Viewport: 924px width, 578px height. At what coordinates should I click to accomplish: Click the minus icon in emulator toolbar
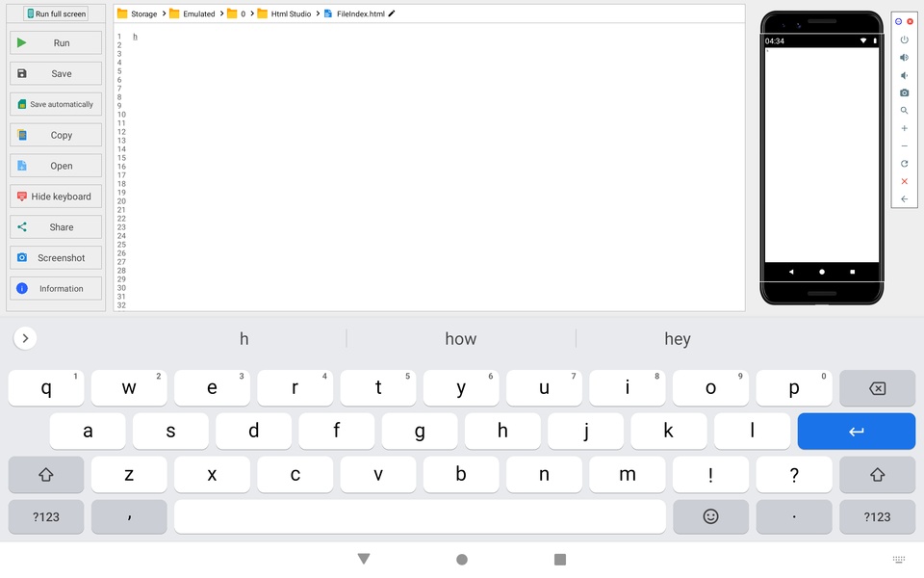tap(904, 145)
